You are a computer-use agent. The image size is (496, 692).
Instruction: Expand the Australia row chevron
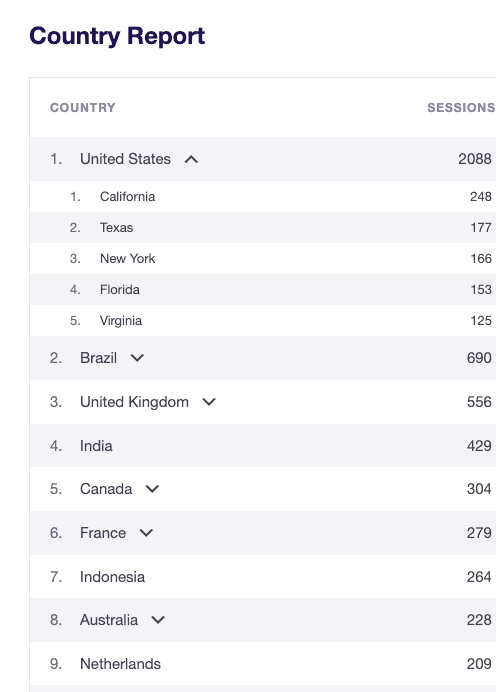coord(158,620)
